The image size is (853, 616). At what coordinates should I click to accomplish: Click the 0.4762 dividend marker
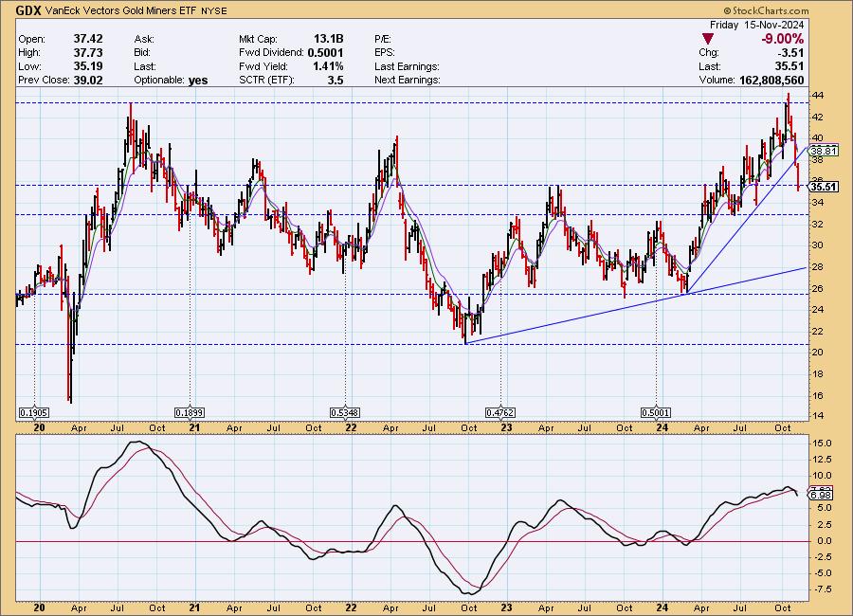pos(499,413)
